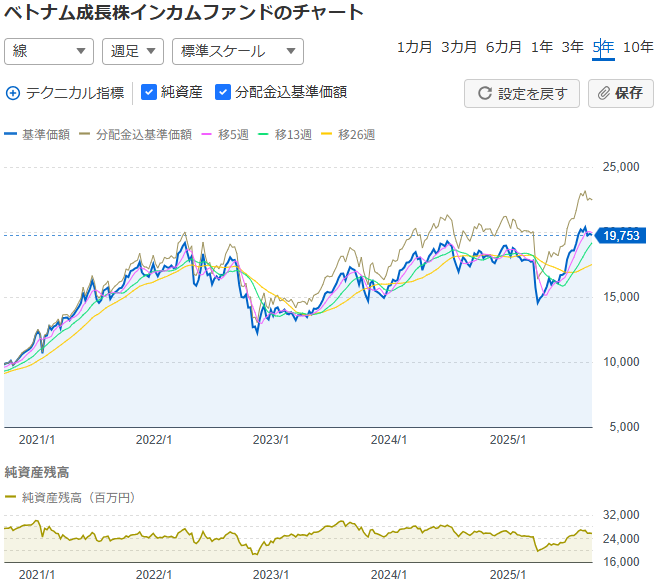Click the 保存 save button
Viewport: 657px width, 586px height.
pos(620,93)
